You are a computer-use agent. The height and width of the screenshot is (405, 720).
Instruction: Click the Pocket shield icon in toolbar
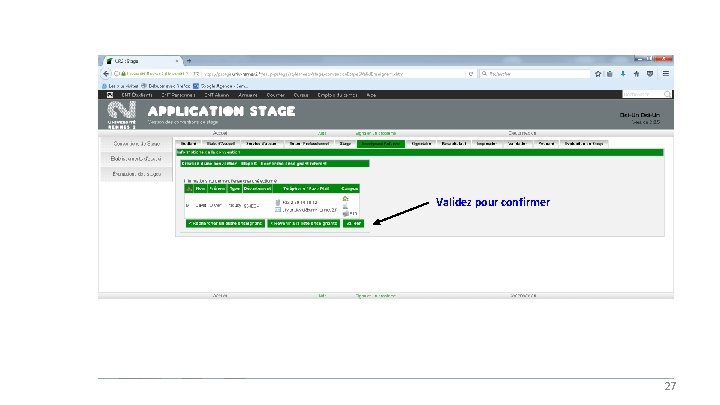point(650,73)
